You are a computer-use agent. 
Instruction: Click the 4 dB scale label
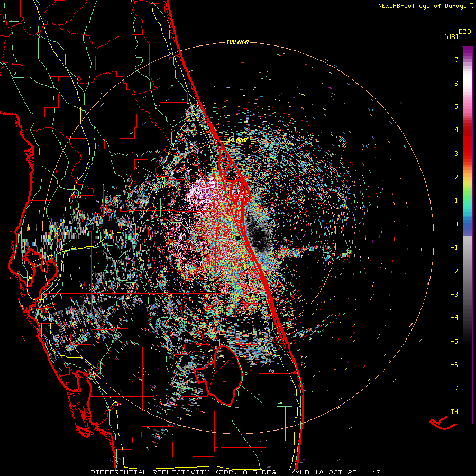tap(456, 130)
